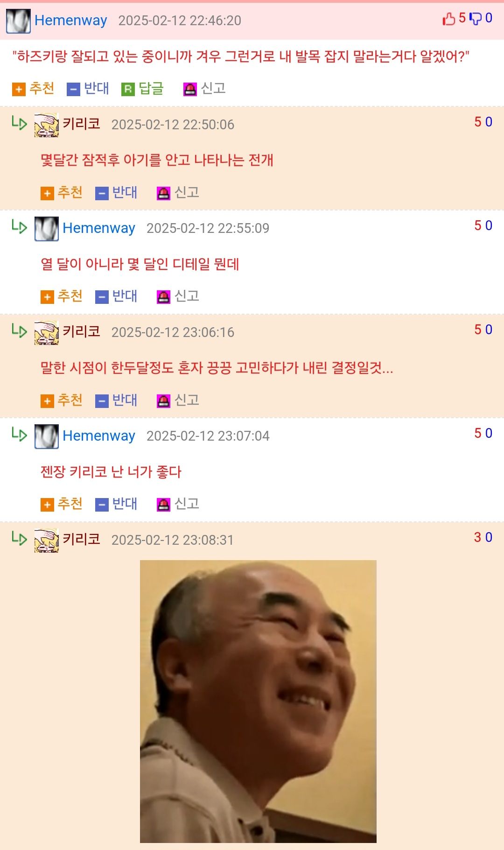The height and width of the screenshot is (850, 504).
Task: Open the smiling man image in last reply
Action: coord(258,701)
